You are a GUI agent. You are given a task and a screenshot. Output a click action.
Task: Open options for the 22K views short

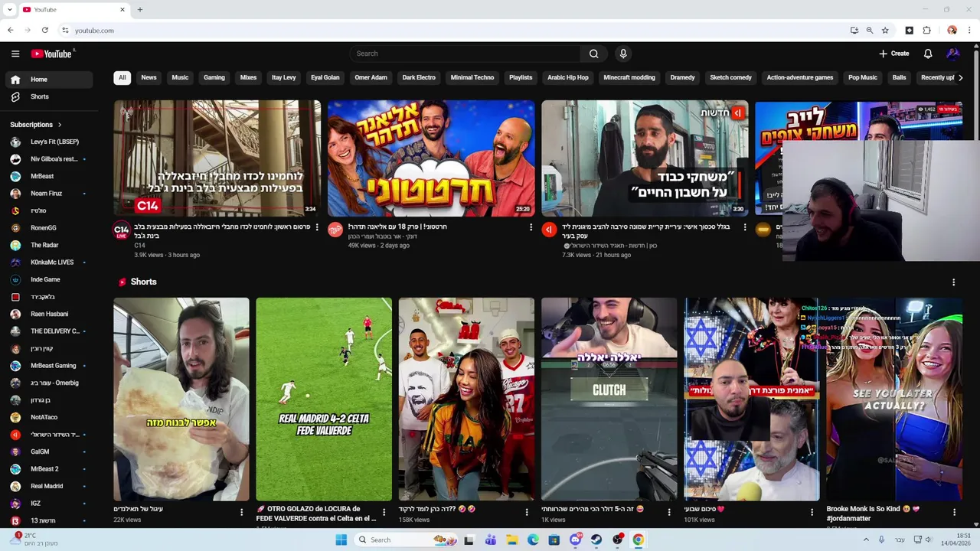coord(241,512)
